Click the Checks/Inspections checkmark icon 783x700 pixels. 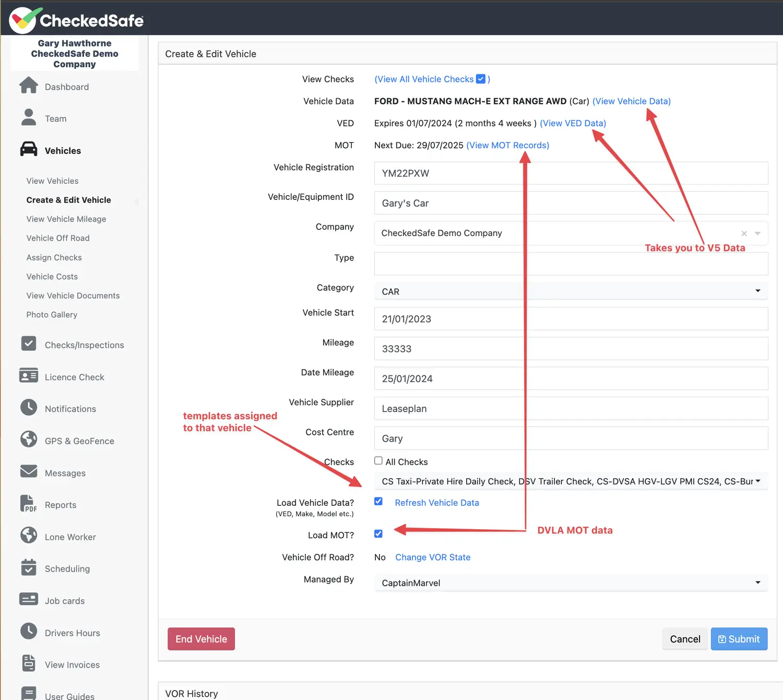click(29, 344)
